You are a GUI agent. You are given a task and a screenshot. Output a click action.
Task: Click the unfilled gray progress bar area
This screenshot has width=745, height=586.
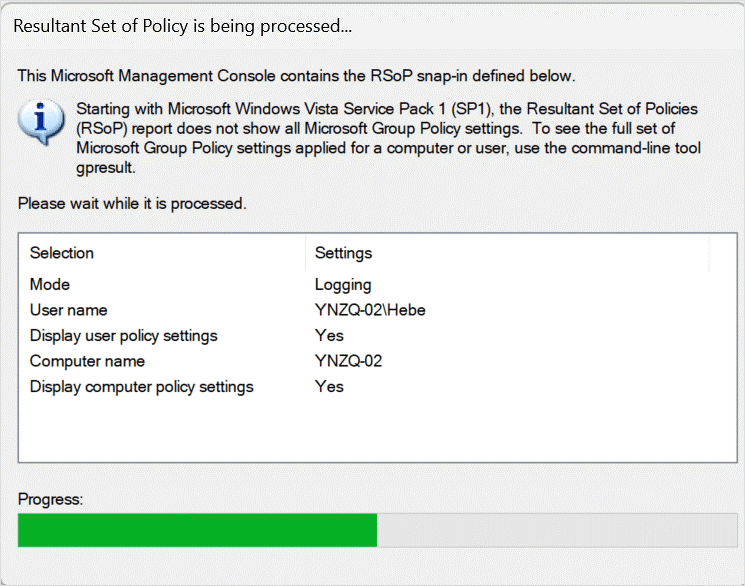557,530
